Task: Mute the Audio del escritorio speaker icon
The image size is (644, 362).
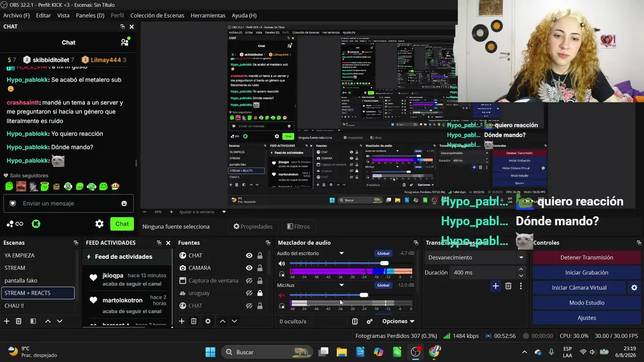Action: tap(282, 263)
